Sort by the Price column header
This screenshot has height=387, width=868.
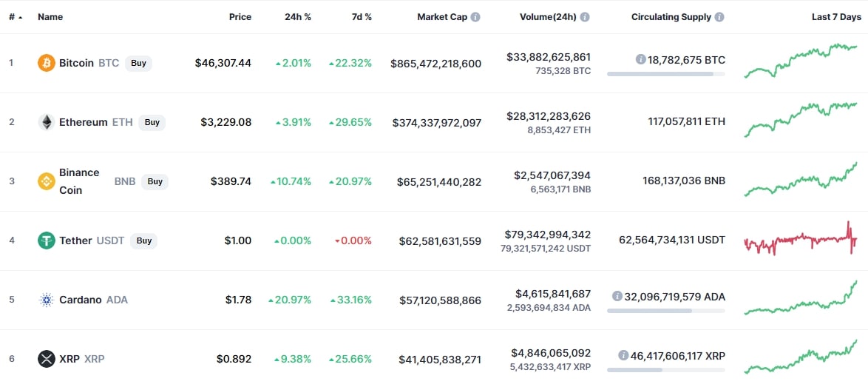[x=240, y=17]
